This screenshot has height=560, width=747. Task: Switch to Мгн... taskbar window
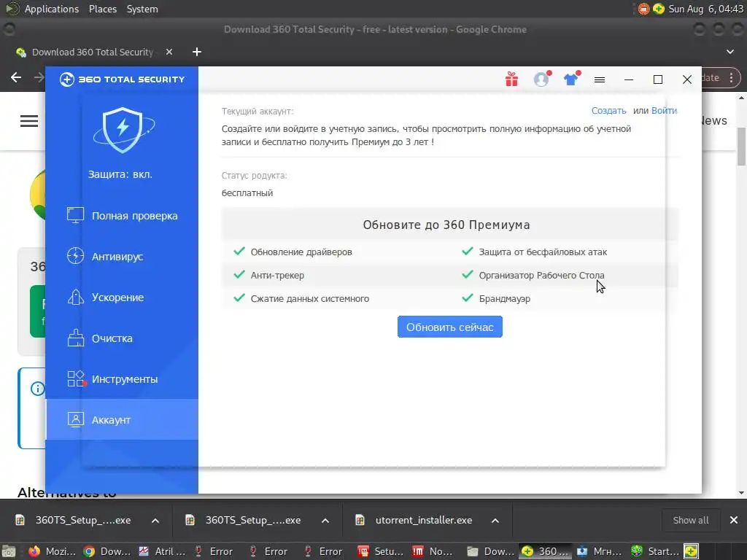600,551
